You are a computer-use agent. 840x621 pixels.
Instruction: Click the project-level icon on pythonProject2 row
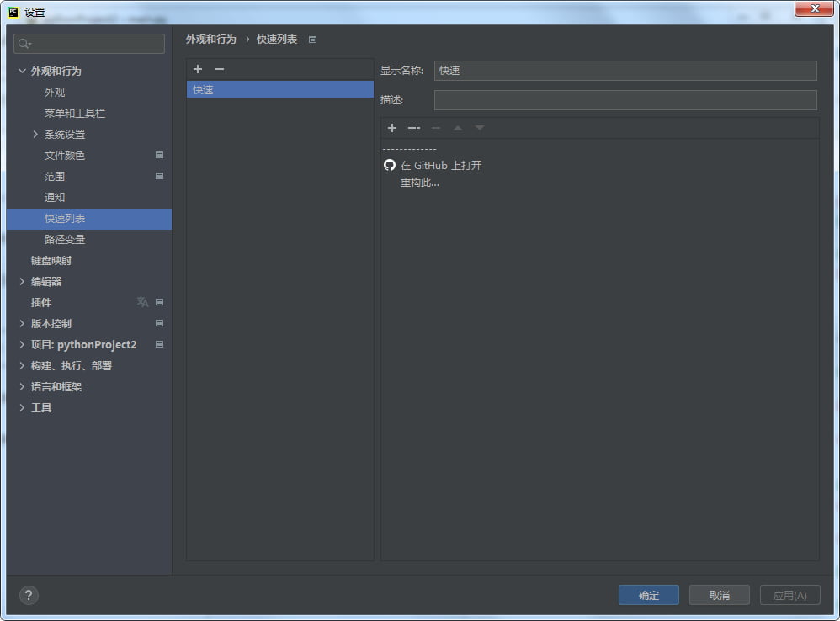[x=159, y=344]
